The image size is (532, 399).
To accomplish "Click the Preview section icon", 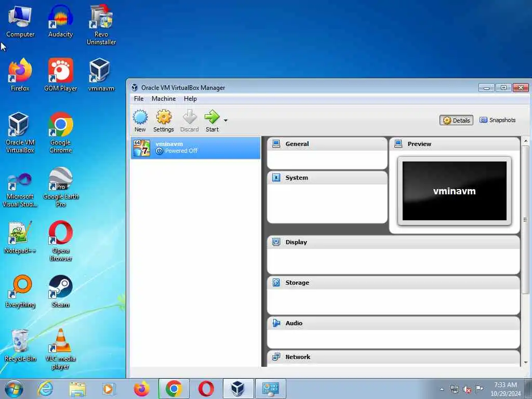I will pos(398,144).
